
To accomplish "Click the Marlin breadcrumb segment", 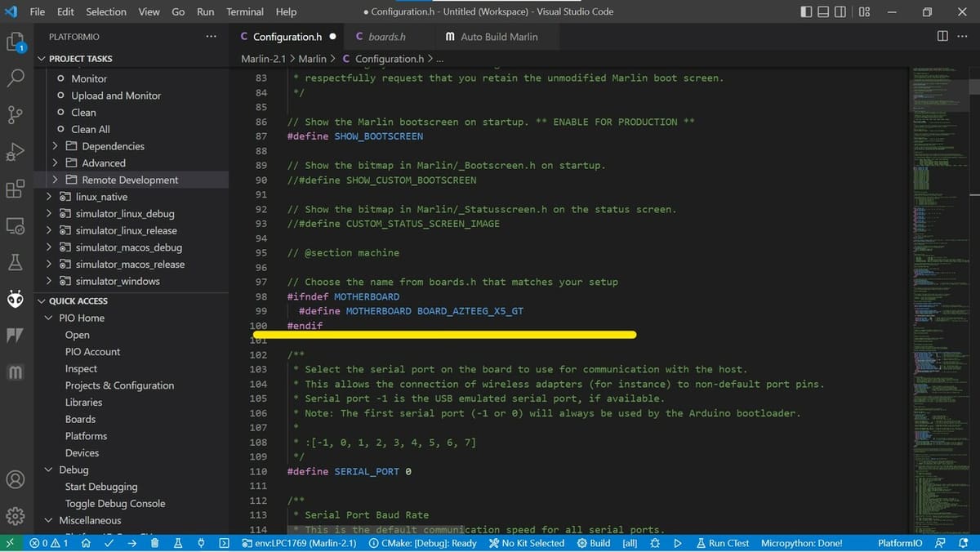I will click(313, 59).
